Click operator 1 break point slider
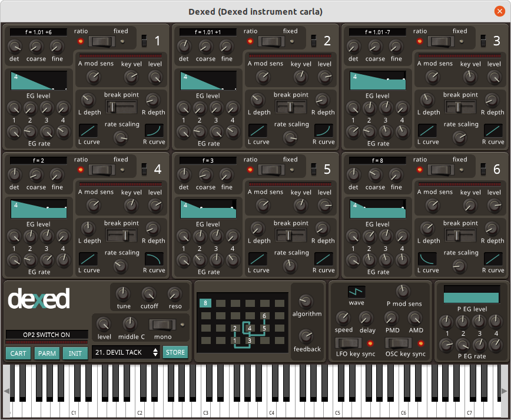Viewport: 511px width, 420px height. [121, 107]
